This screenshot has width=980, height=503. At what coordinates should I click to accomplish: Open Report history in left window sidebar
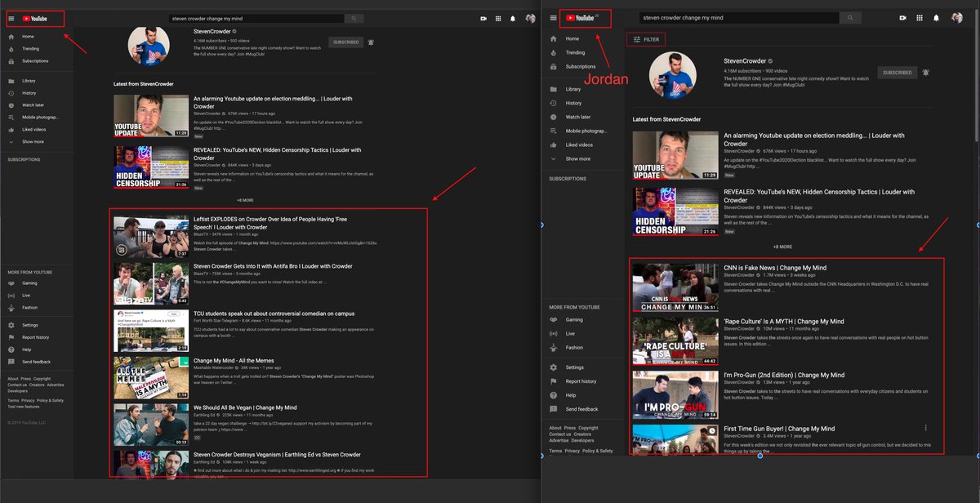(37, 337)
